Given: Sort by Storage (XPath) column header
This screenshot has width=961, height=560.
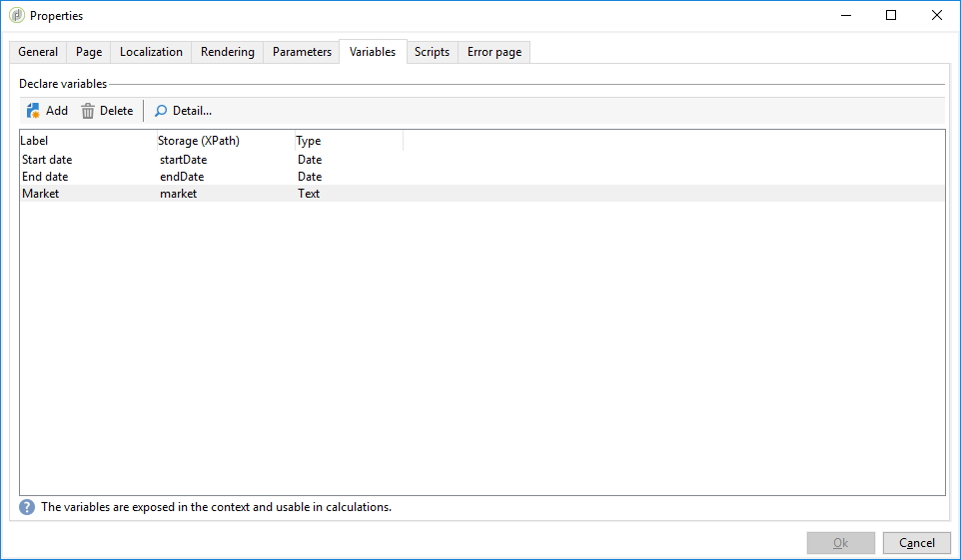Looking at the screenshot, I should tap(225, 141).
